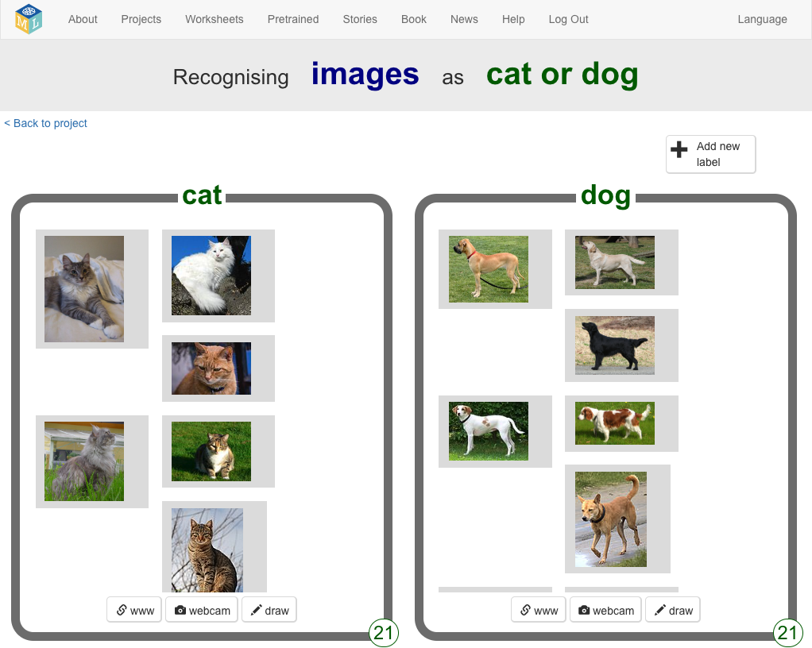Select the grey cat on blanket image
This screenshot has width=812, height=648.
pyautogui.click(x=84, y=289)
